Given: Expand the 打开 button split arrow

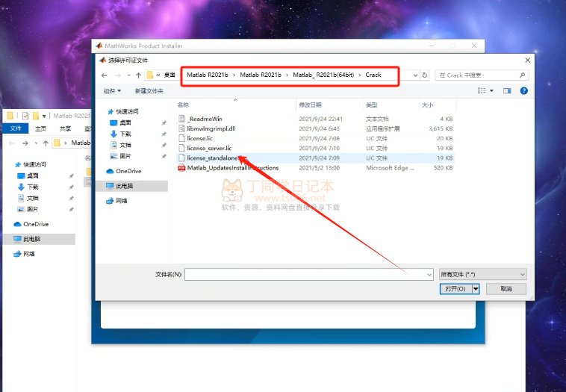Looking at the screenshot, I should (x=476, y=289).
